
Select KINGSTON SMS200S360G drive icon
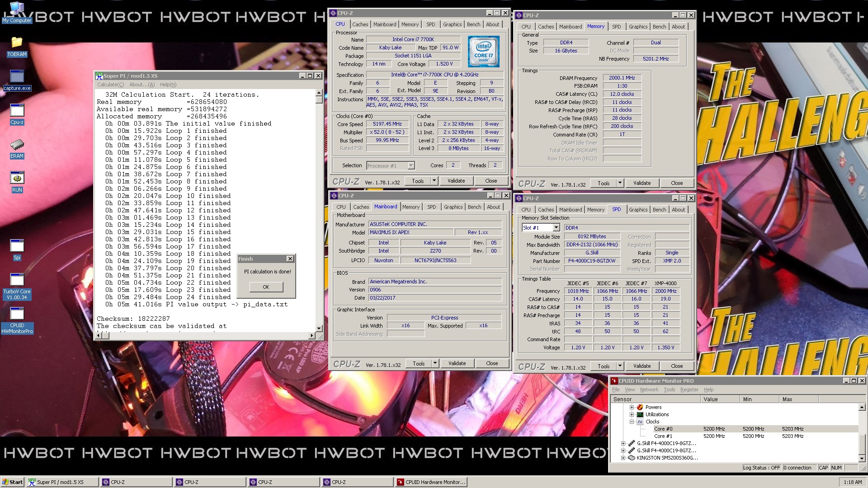(632, 458)
